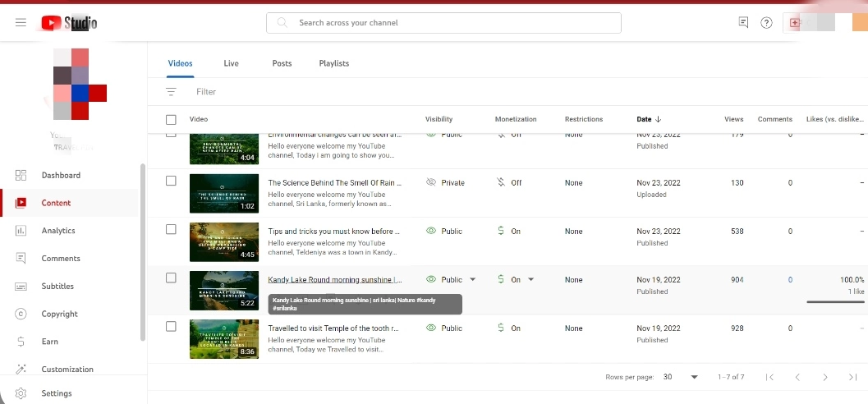
Task: Click the sidebar vertical scrollbar
Action: [x=143, y=252]
